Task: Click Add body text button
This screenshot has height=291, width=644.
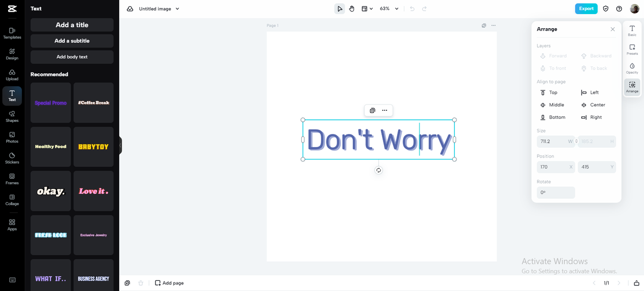Action: (72, 57)
